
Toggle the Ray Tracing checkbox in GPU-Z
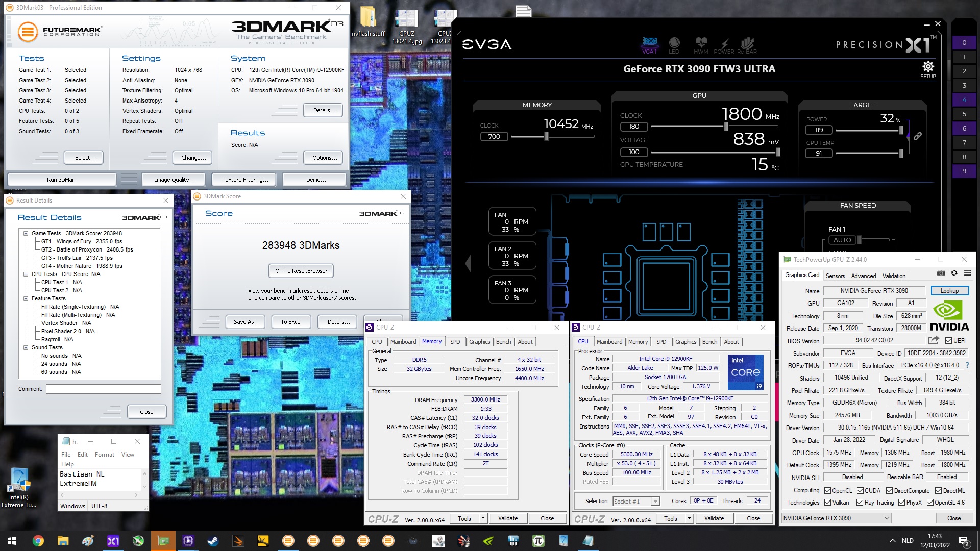tap(860, 503)
